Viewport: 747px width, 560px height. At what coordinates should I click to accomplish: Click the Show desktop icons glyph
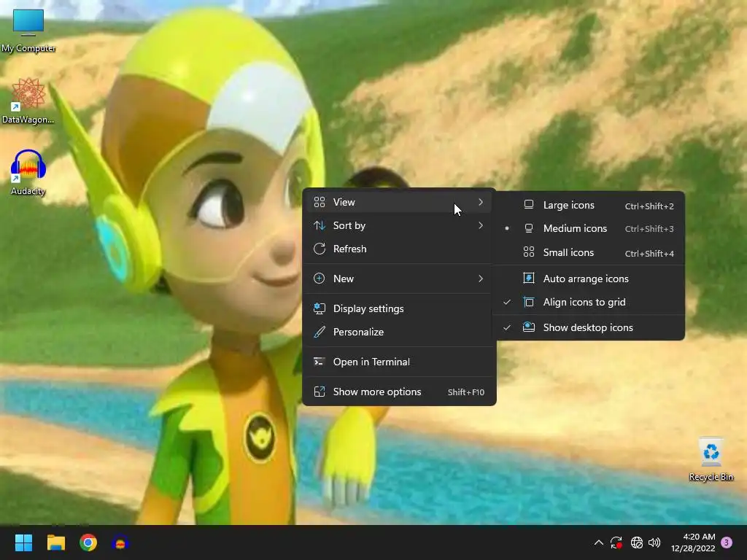(x=529, y=327)
